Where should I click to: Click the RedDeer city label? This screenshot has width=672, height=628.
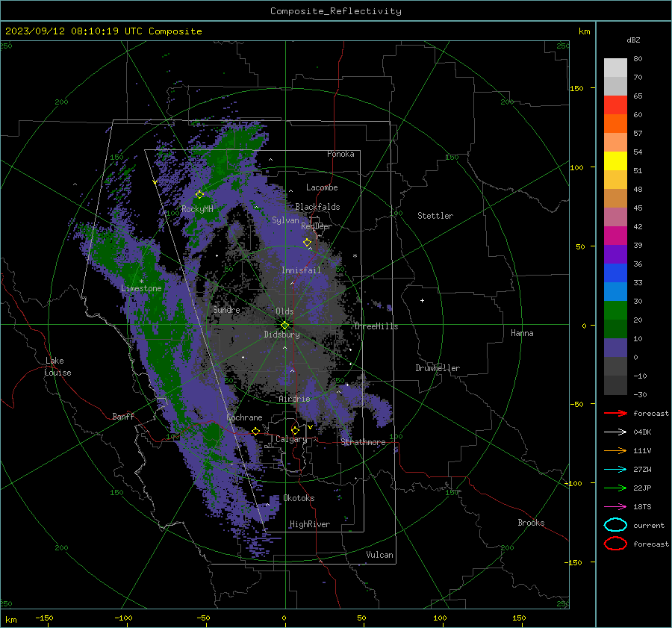click(x=317, y=226)
